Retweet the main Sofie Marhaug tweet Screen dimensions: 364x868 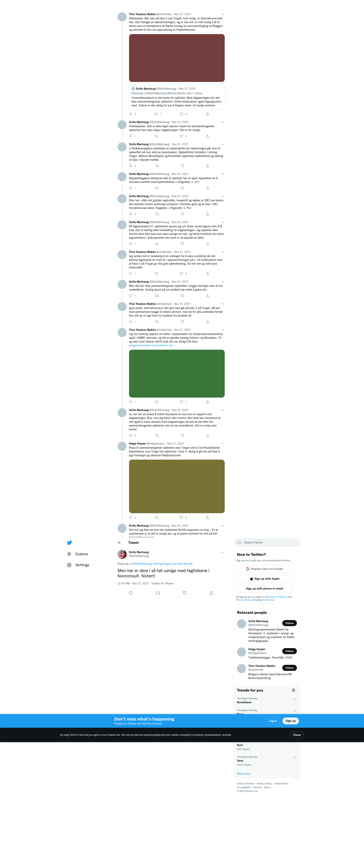(x=158, y=593)
